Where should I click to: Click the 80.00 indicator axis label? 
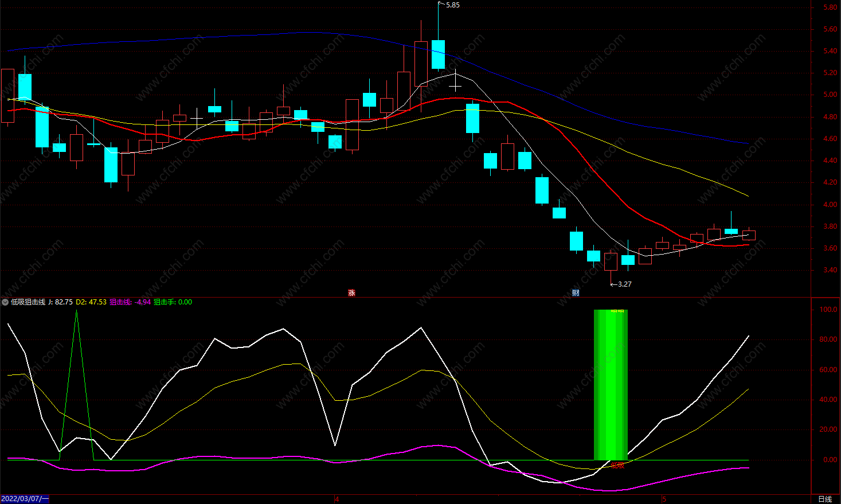(x=828, y=339)
